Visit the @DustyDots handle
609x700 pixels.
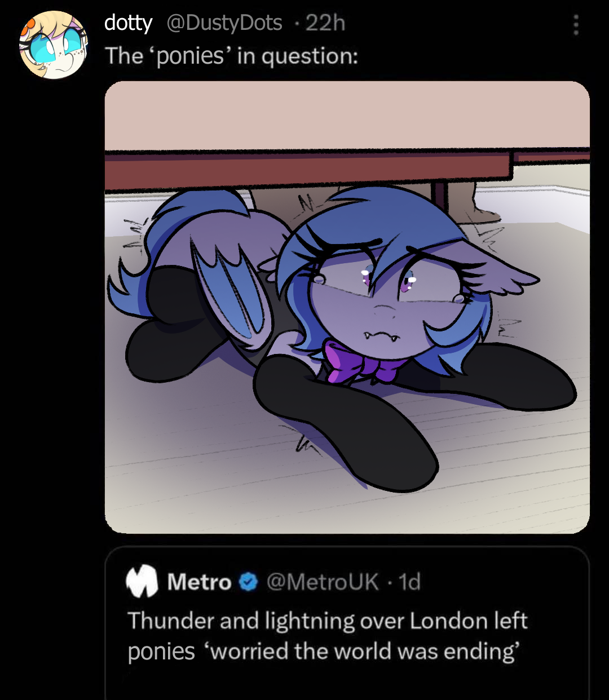tap(224, 23)
